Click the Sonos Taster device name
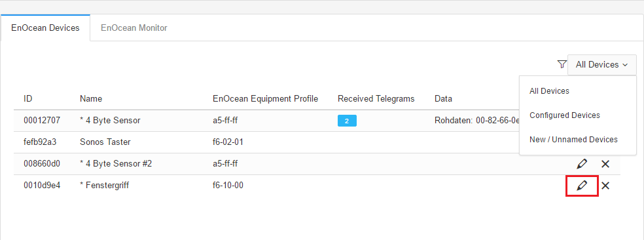Viewport: 644px width, 240px height. point(105,142)
